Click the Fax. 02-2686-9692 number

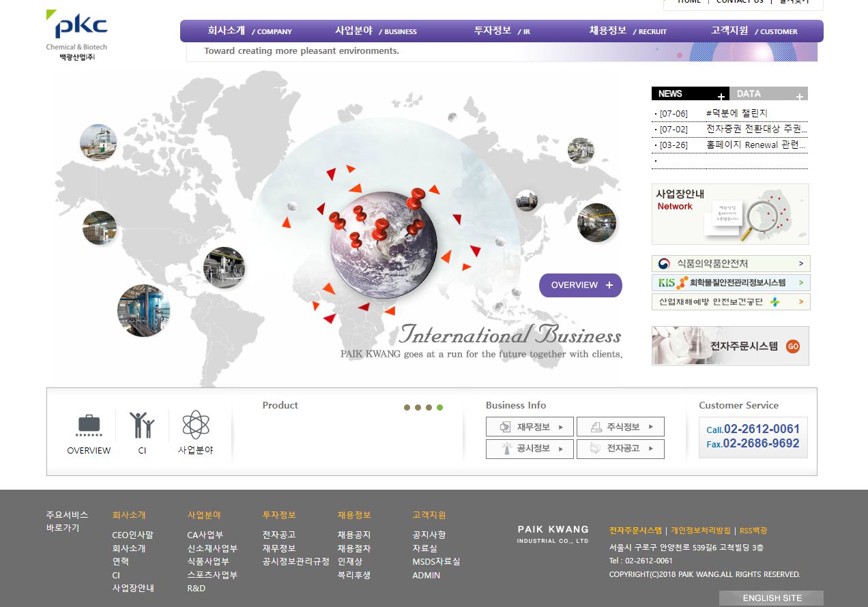pos(753,443)
